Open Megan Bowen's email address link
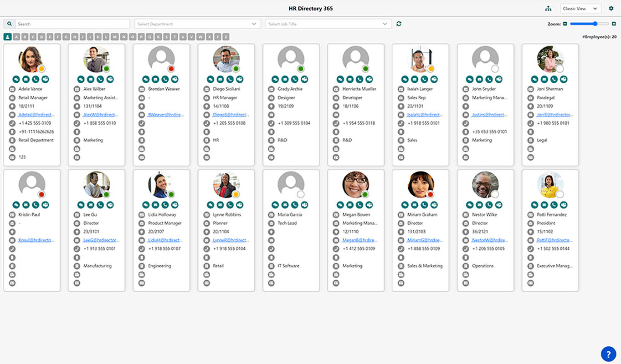The width and height of the screenshot is (621, 364). tap(360, 240)
